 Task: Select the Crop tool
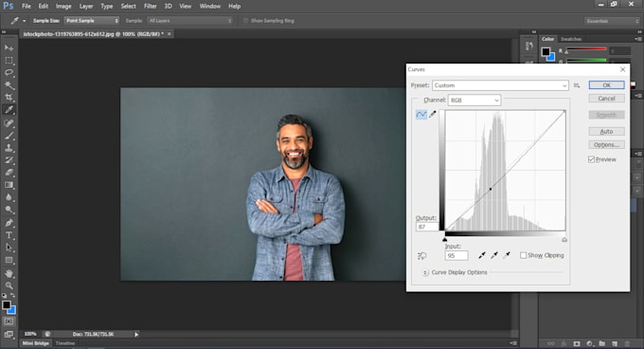[9, 98]
